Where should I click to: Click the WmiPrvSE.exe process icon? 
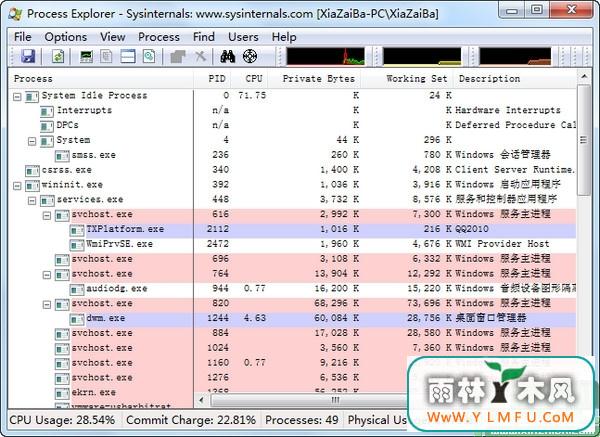click(x=77, y=245)
